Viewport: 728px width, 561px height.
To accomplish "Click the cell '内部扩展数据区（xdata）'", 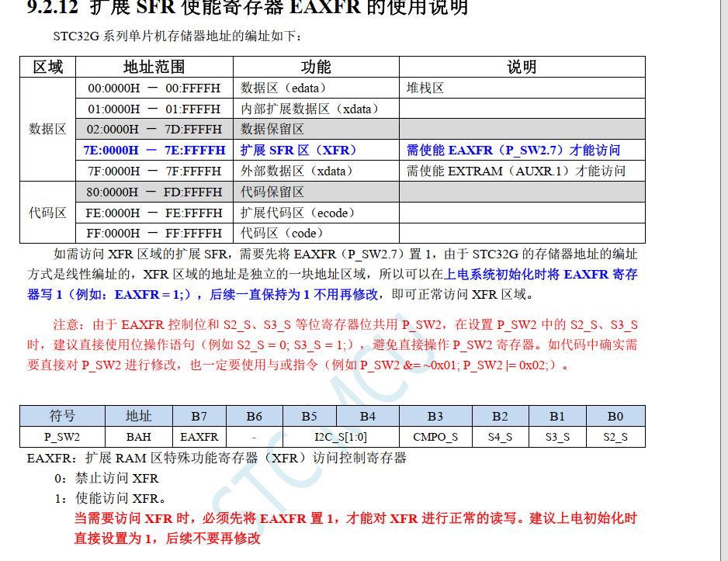I will coord(316,109).
